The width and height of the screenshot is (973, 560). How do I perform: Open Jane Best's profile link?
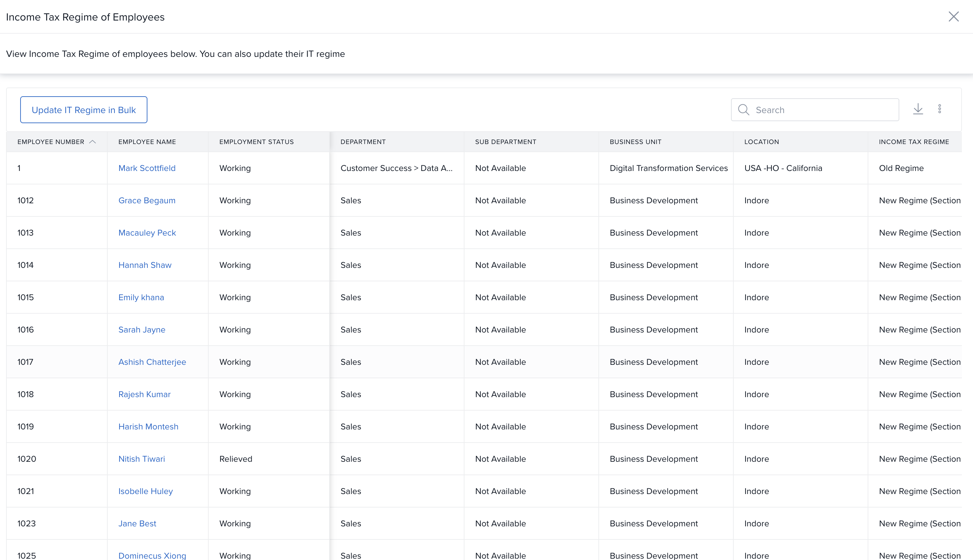tap(137, 523)
